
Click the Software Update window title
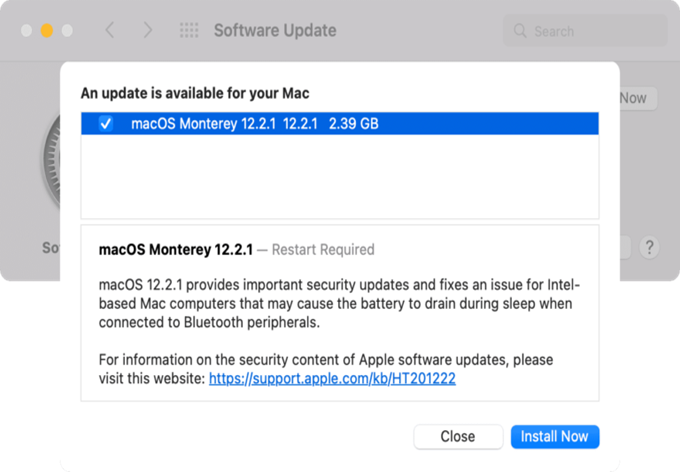click(275, 31)
